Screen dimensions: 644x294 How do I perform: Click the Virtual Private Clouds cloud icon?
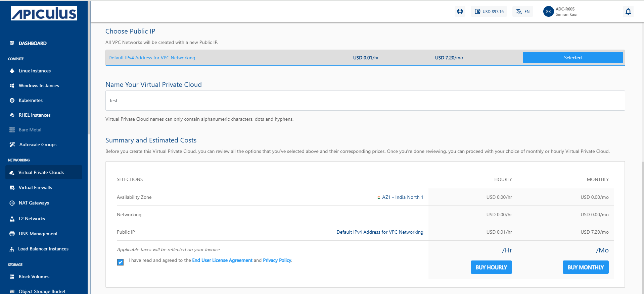tap(12, 173)
